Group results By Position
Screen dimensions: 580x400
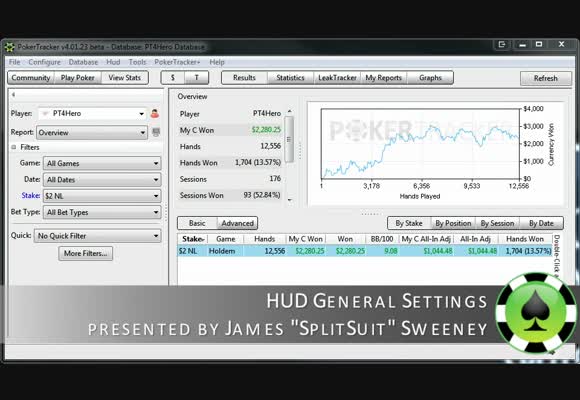pos(453,223)
